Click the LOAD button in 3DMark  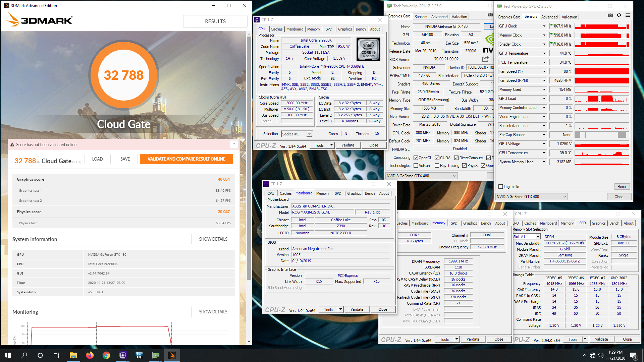pyautogui.click(x=97, y=159)
